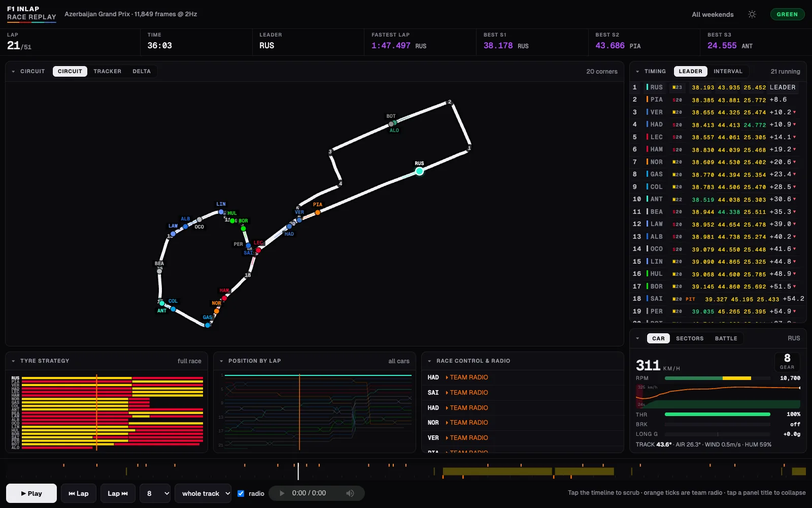Collapse the Race Control & Radio panel
The image size is (812, 508).
click(x=429, y=361)
